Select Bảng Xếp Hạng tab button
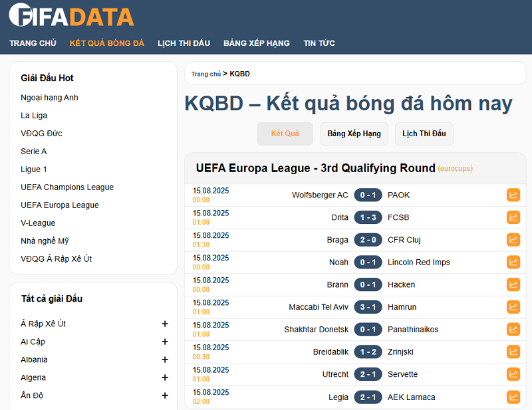This screenshot has height=410, width=532. (x=354, y=134)
